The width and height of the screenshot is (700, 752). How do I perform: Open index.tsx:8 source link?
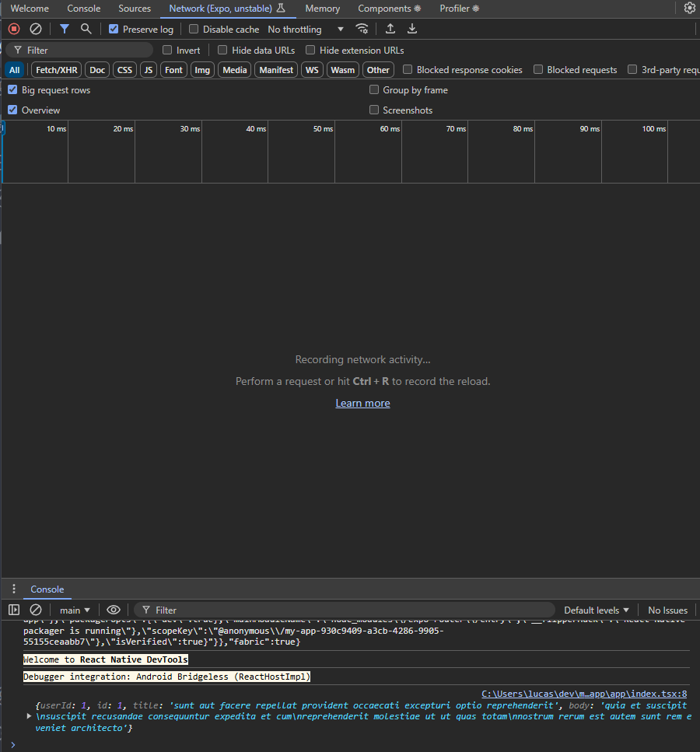coord(584,694)
